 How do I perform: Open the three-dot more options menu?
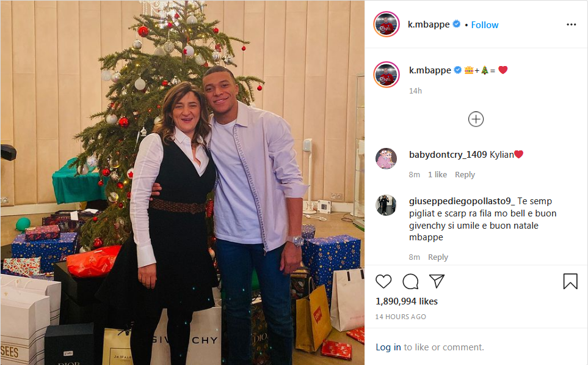coord(571,24)
